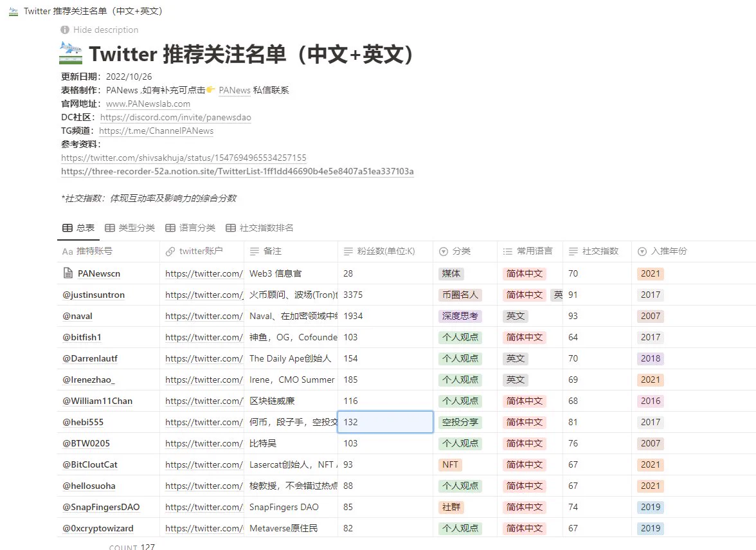Click the Metaverse原住民 note cell
756x550 pixels.
coord(291,528)
